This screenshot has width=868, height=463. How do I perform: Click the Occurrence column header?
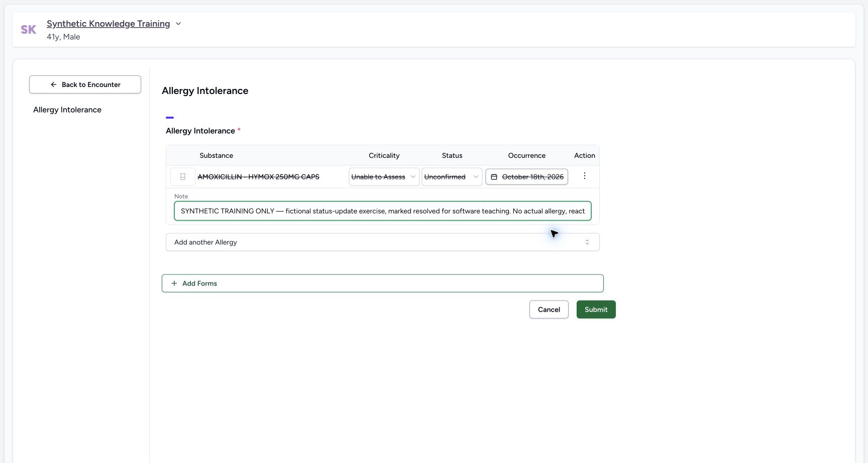527,156
